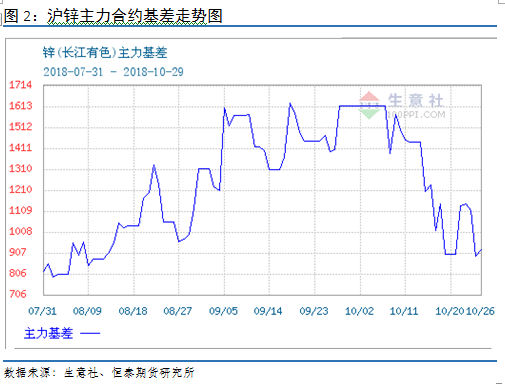The width and height of the screenshot is (505, 384).
Task: Click x-axis date 09/05
Action: tap(223, 311)
